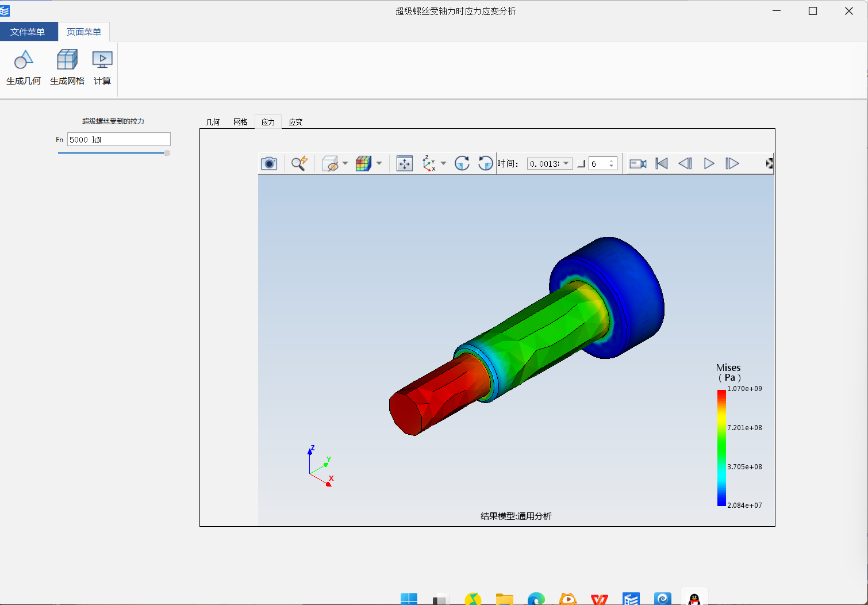
Task: Click legend value 2.084e+07
Action: [x=744, y=506]
